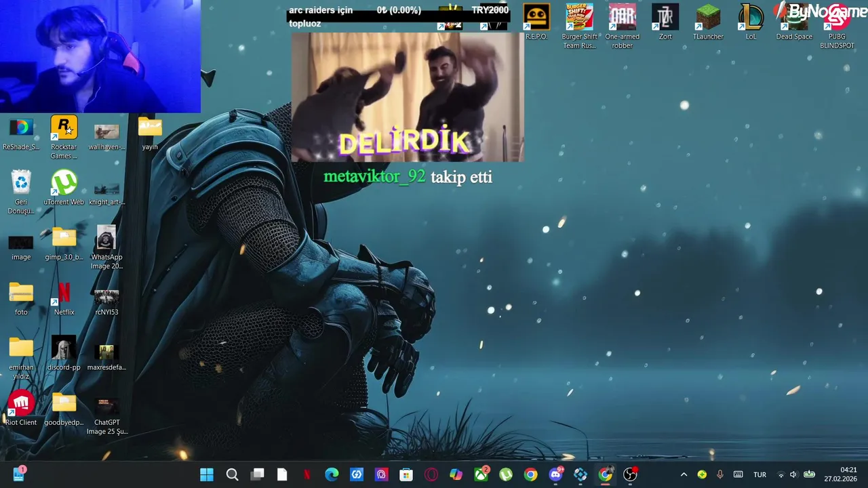Viewport: 868px width, 488px height.
Task: Open the Widgets button in taskbar corner
Action: pyautogui.click(x=18, y=474)
